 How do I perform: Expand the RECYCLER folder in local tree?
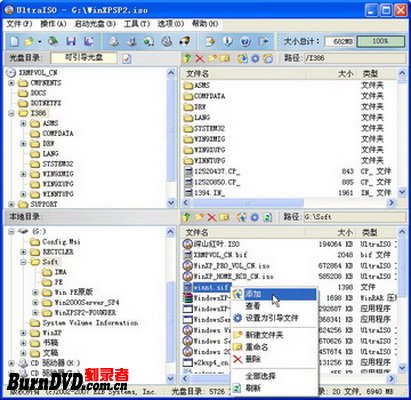[23, 252]
